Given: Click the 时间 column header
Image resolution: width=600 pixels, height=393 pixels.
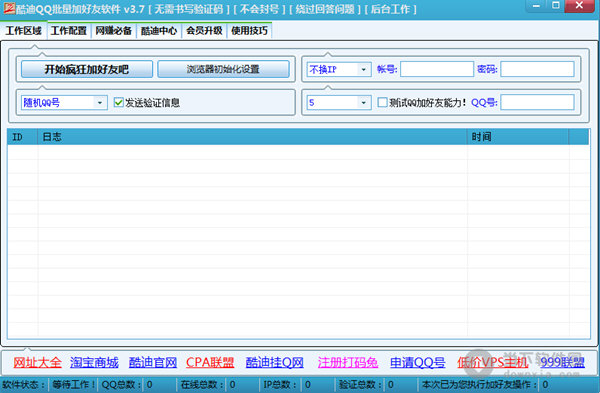Looking at the screenshot, I should point(518,137).
